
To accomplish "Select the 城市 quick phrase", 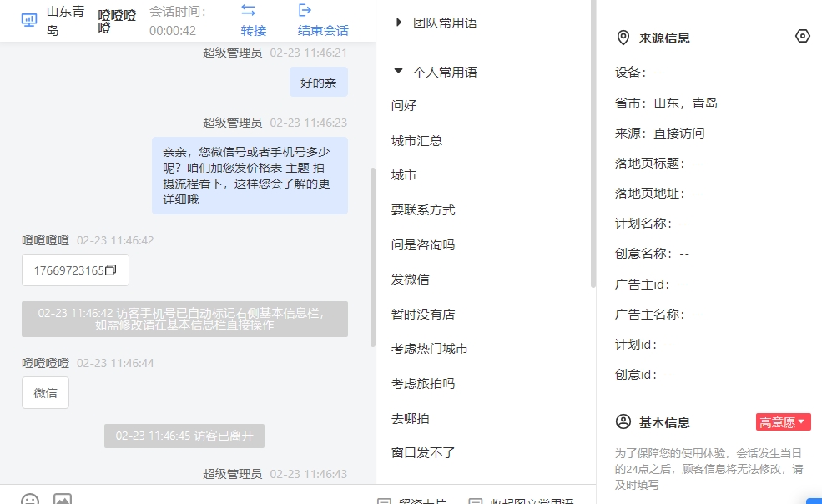I will tap(404, 175).
